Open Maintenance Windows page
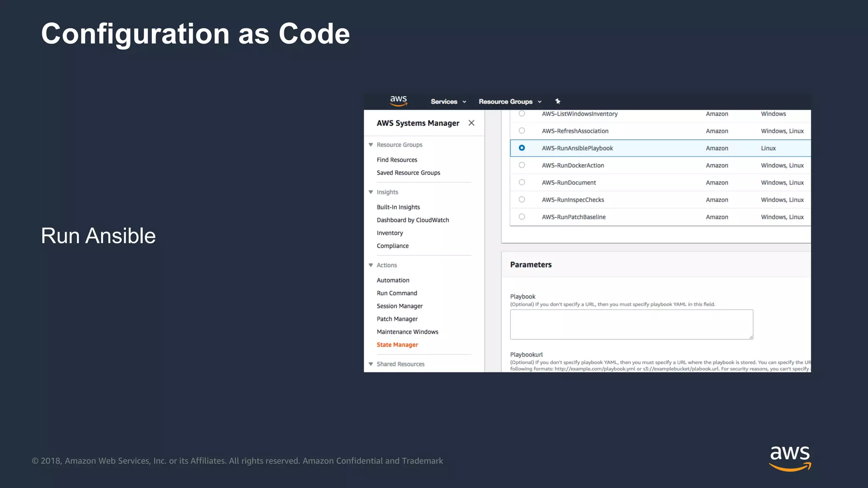 click(407, 332)
